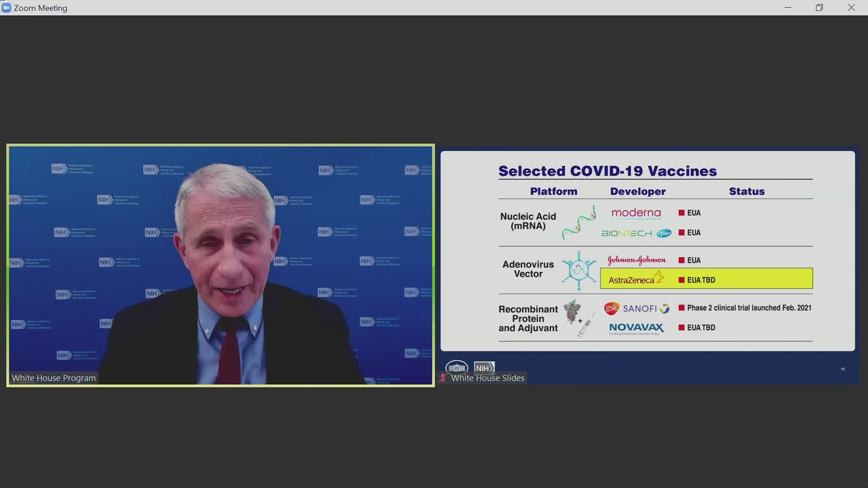This screenshot has width=868, height=488.
Task: Click the Novavax logo
Action: click(x=637, y=328)
